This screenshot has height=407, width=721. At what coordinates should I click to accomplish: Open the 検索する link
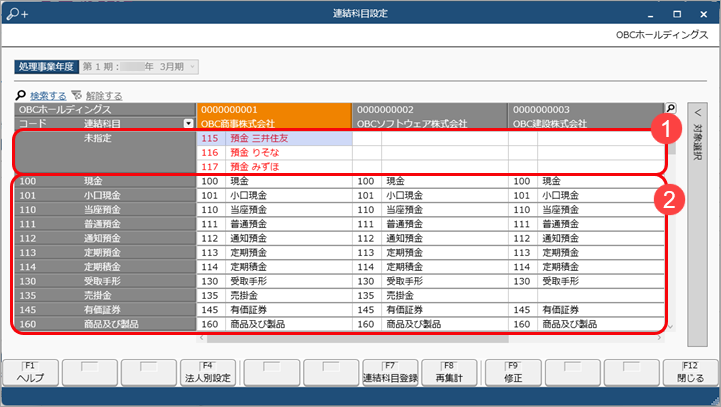[x=48, y=96]
